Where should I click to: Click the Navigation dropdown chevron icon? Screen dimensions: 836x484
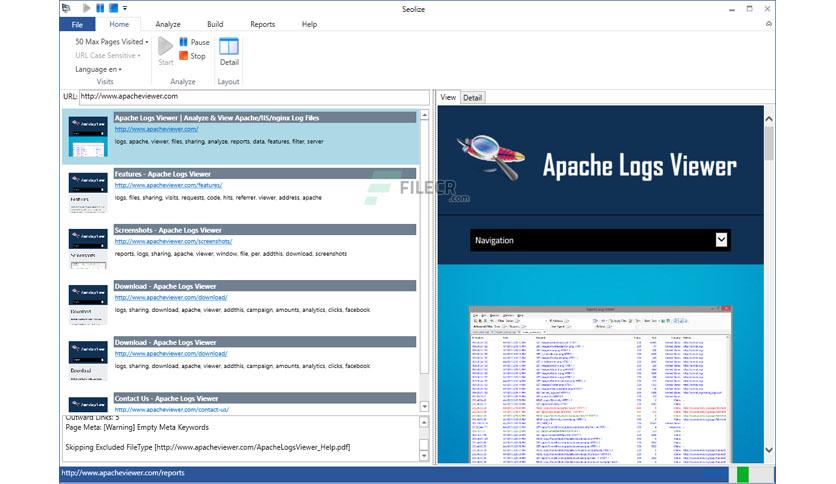tap(721, 240)
